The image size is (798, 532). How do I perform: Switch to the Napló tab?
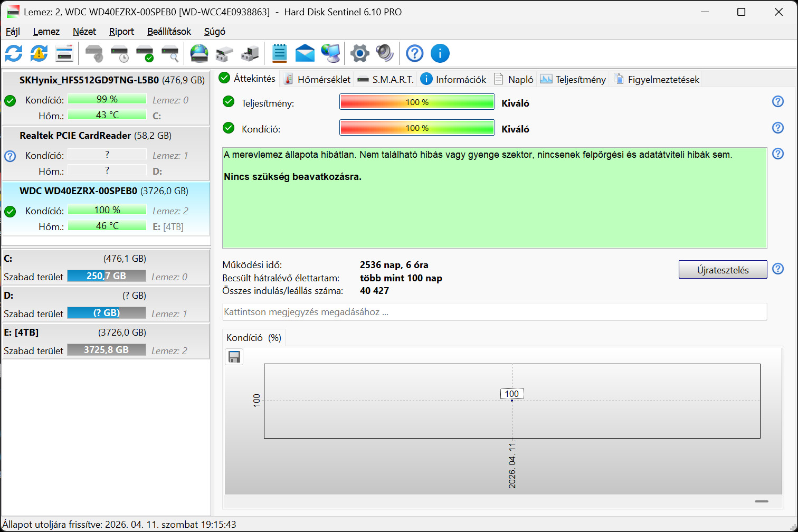(x=514, y=79)
